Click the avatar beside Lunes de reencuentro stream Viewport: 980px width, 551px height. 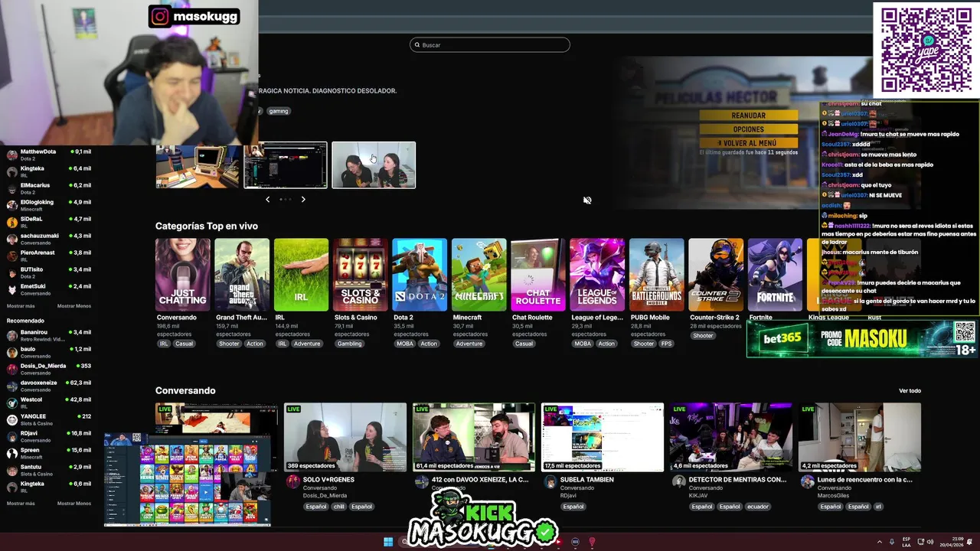tap(808, 481)
